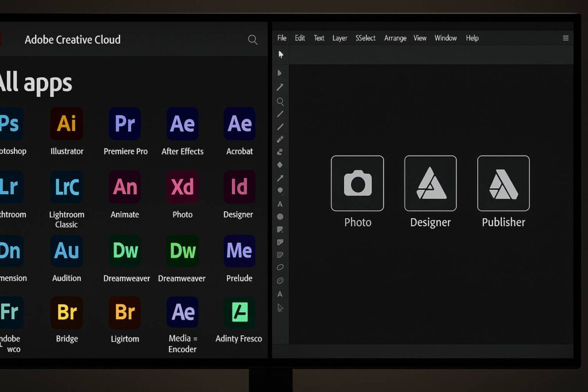The image size is (588, 392).
Task: Open the Layer menu
Action: coord(340,38)
